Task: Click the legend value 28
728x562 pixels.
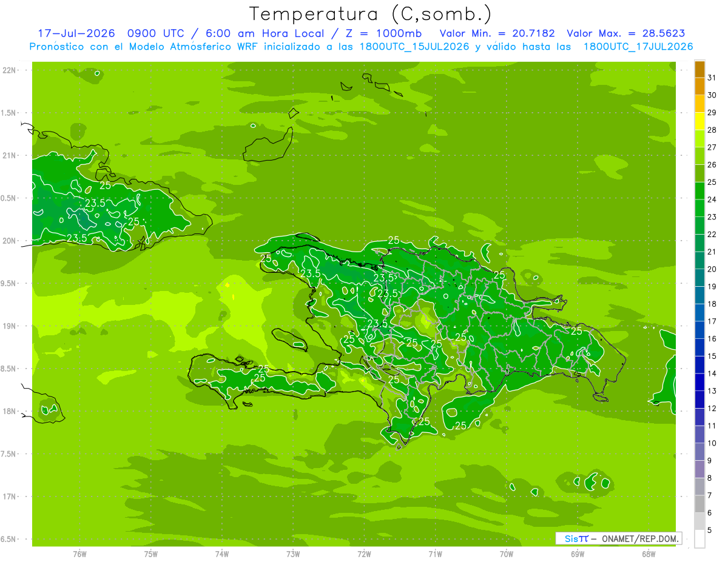Action: (x=712, y=130)
